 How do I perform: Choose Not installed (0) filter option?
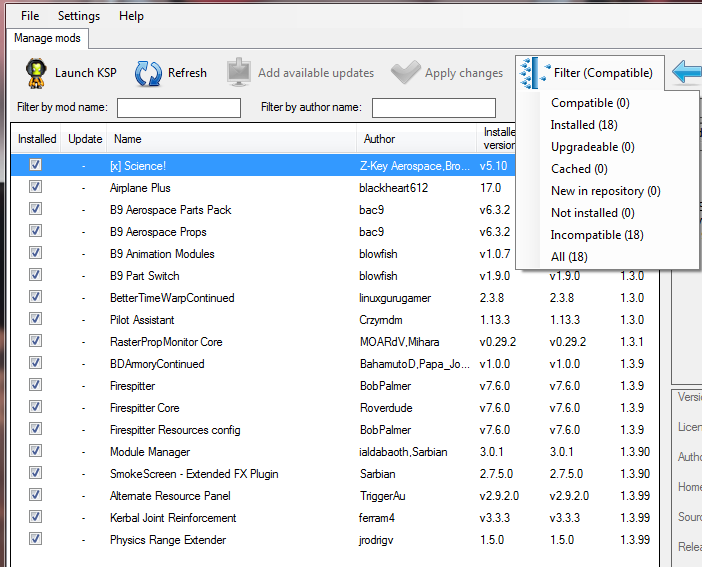[x=593, y=213]
